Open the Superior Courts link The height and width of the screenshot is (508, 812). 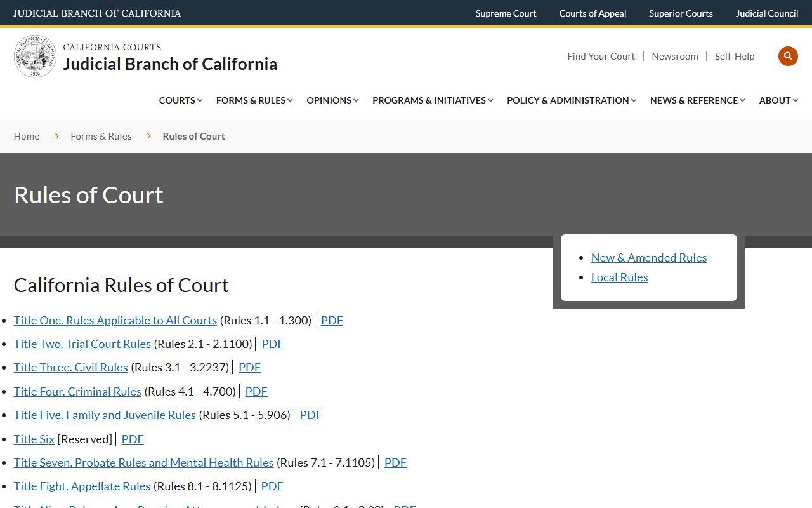pos(681,13)
